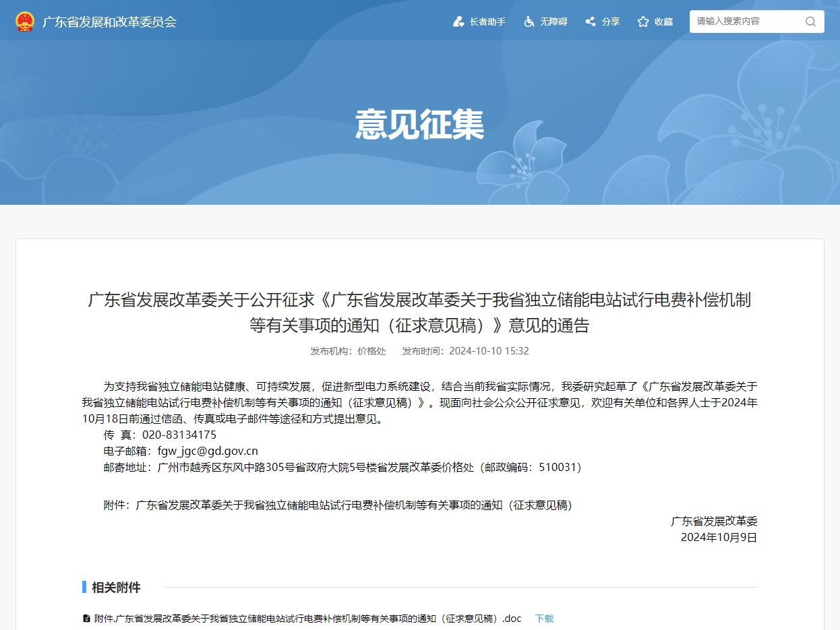Click the 长者助手 elder-assistant icon

(x=458, y=22)
